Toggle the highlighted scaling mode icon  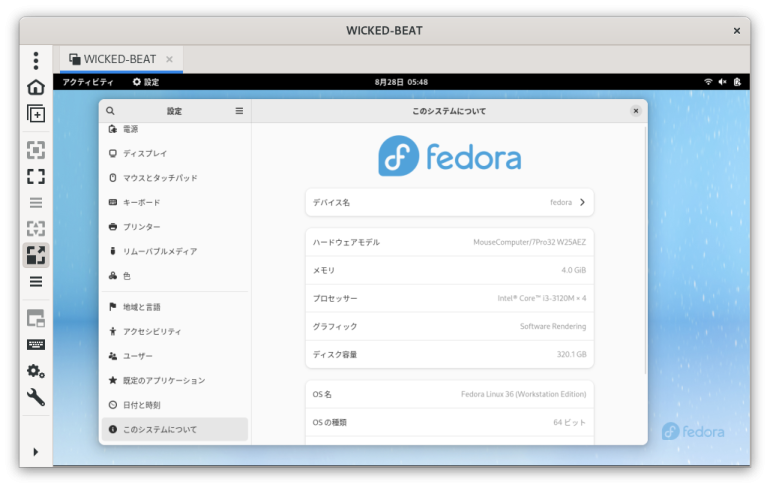point(36,255)
